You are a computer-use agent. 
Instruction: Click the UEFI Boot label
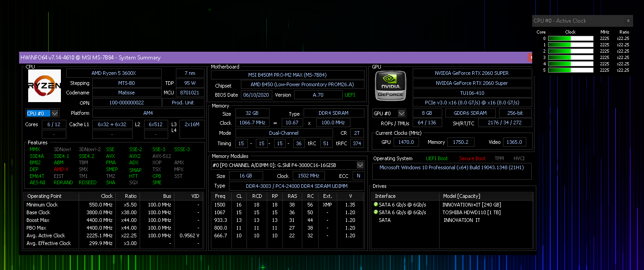437,158
